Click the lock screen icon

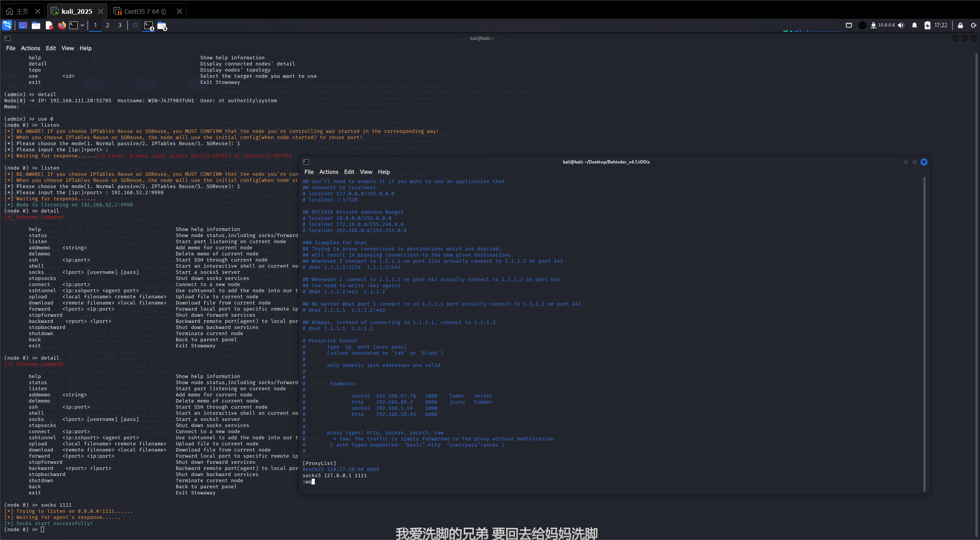960,25
